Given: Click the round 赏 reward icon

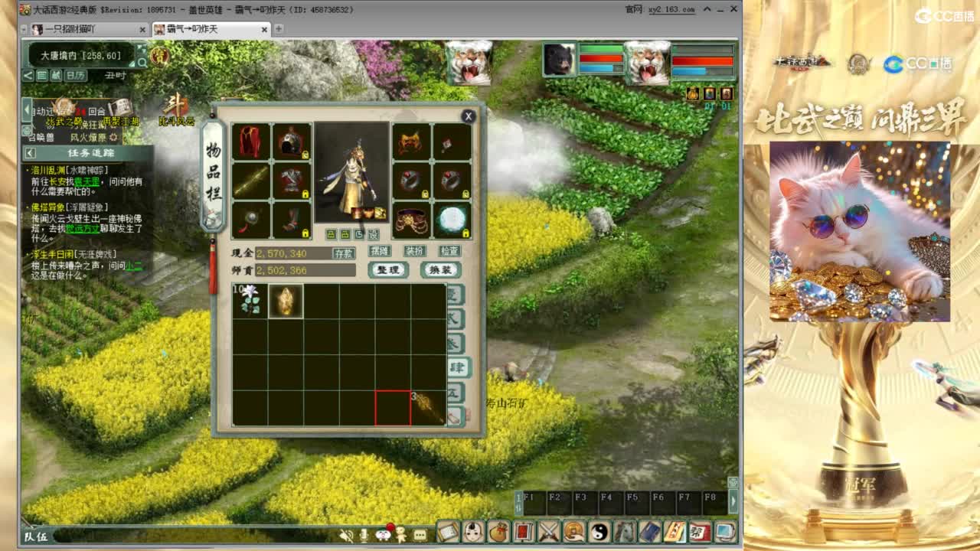Looking at the screenshot, I should coord(159,56).
